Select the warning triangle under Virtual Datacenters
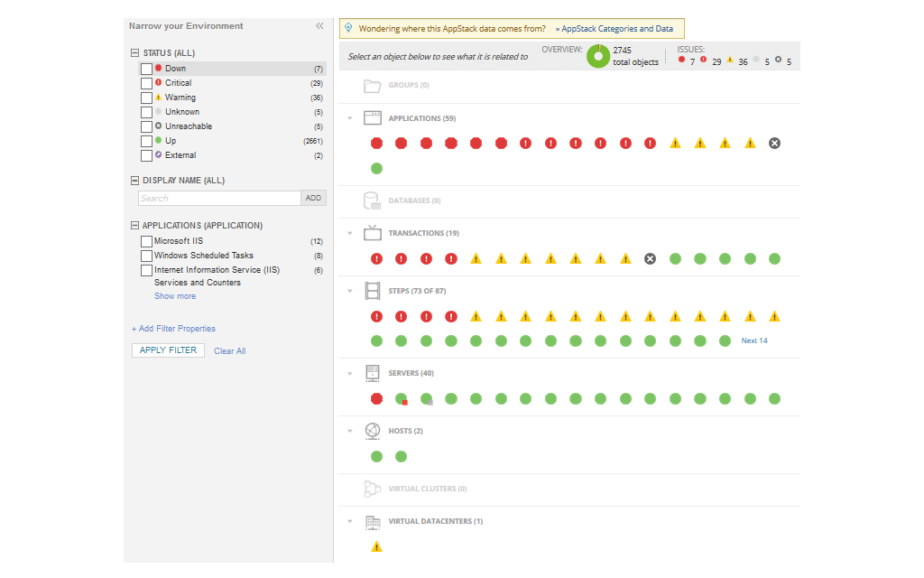 pyautogui.click(x=376, y=545)
